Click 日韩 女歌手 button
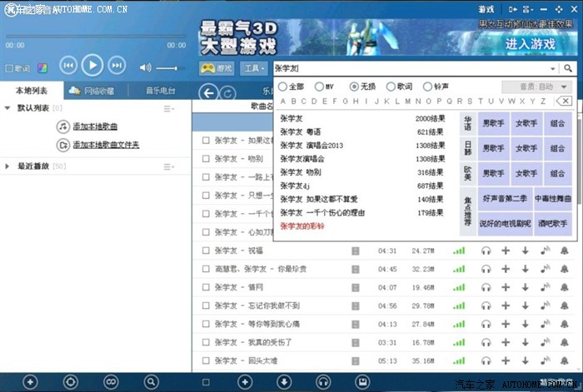Image resolution: width=583 pixels, height=392 pixels. click(526, 148)
